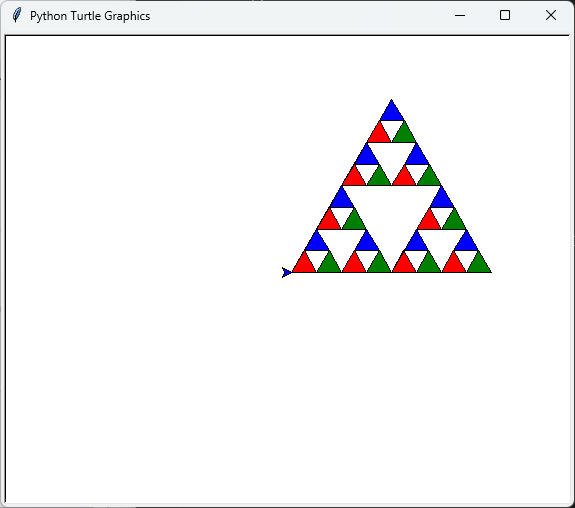This screenshot has height=508, width=575.
Task: Close the Python Turtle Graphics window
Action: point(550,15)
